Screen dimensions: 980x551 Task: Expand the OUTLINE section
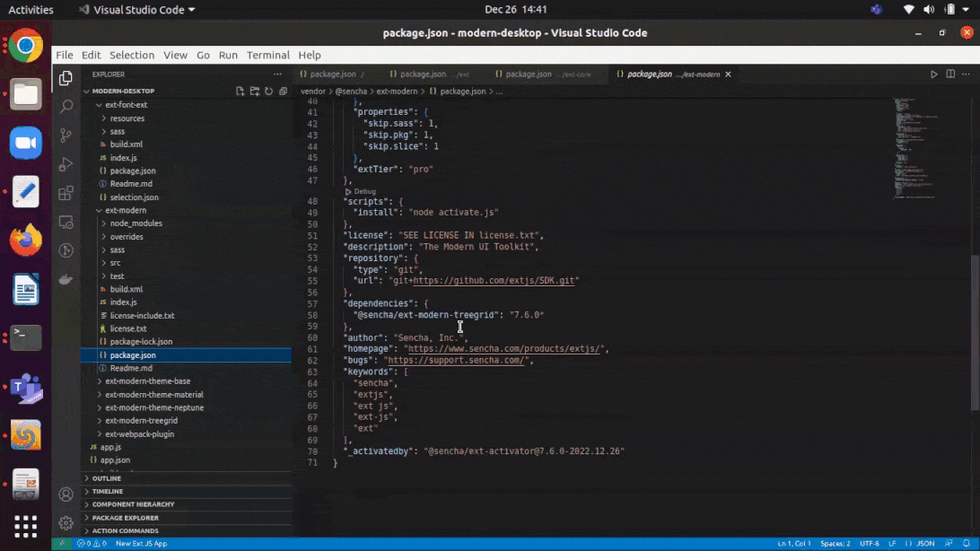point(106,478)
